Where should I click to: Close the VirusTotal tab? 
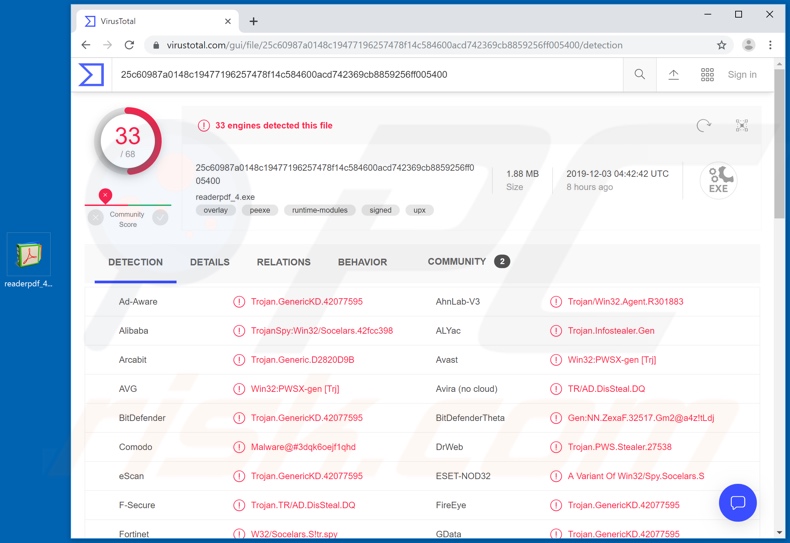(x=228, y=21)
